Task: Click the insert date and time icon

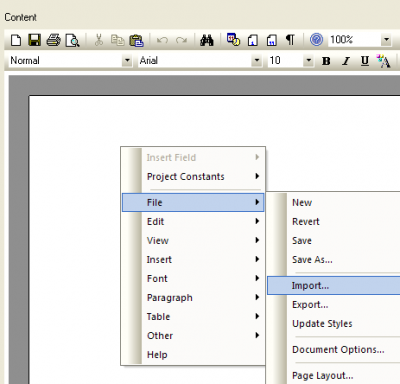Action: tap(233, 40)
